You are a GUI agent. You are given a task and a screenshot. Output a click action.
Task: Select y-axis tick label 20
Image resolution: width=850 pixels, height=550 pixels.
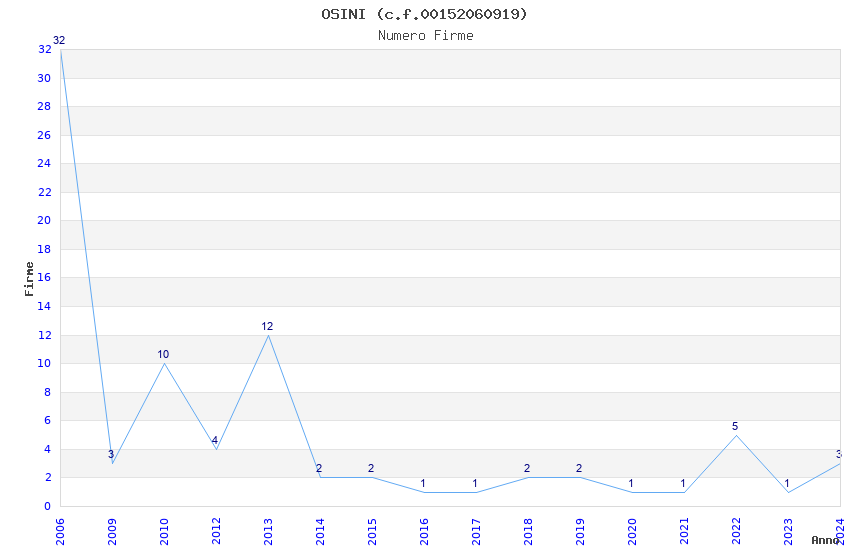[44, 221]
